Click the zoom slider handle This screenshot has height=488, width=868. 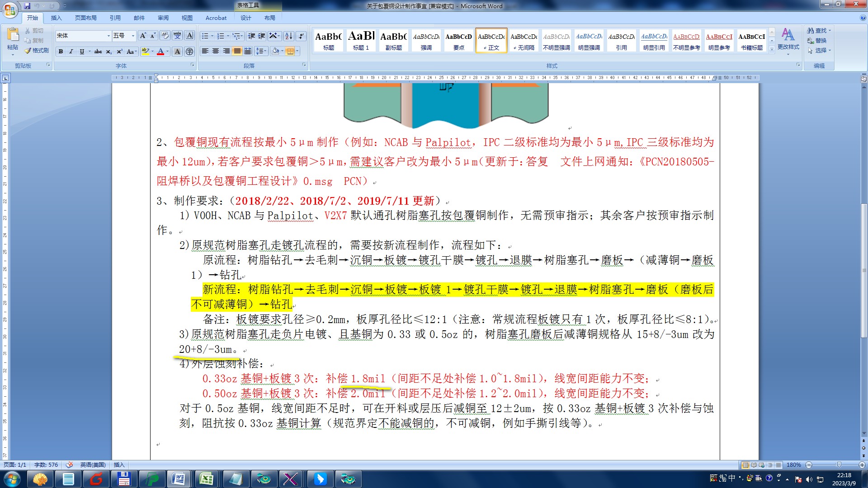coord(839,465)
